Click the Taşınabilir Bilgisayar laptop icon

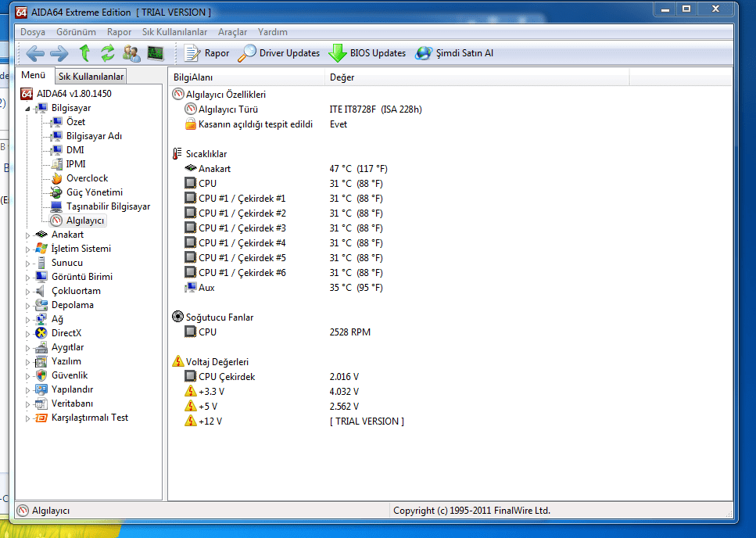(x=56, y=206)
